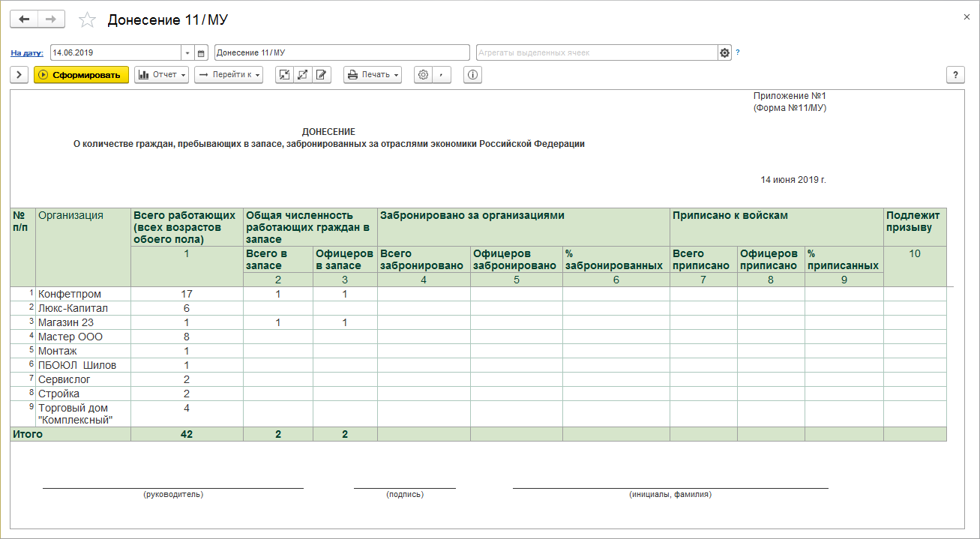
Task: Click the question mark help button
Action: point(955,75)
